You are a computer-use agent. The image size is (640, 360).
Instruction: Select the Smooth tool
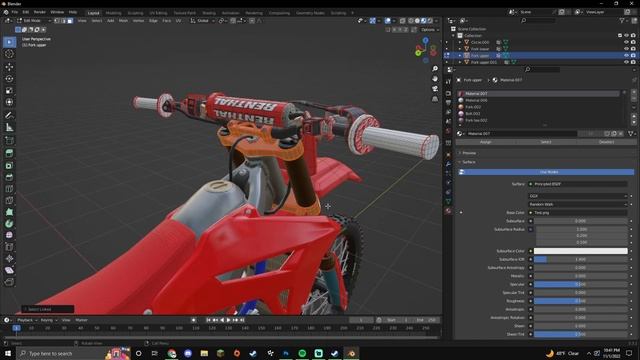tap(9, 235)
